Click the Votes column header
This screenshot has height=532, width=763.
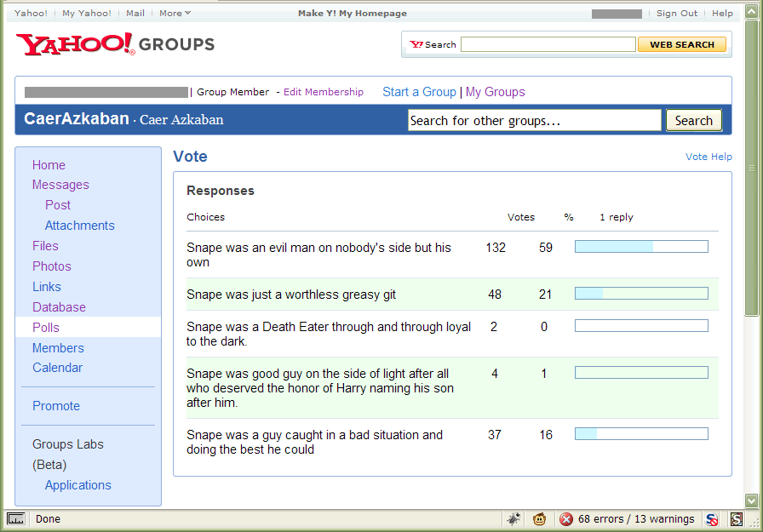(x=520, y=217)
